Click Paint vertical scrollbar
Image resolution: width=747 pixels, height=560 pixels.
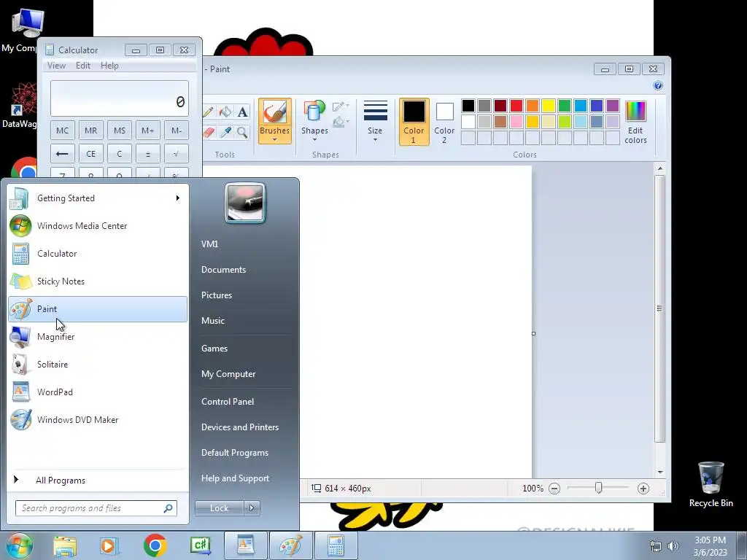coord(659,308)
